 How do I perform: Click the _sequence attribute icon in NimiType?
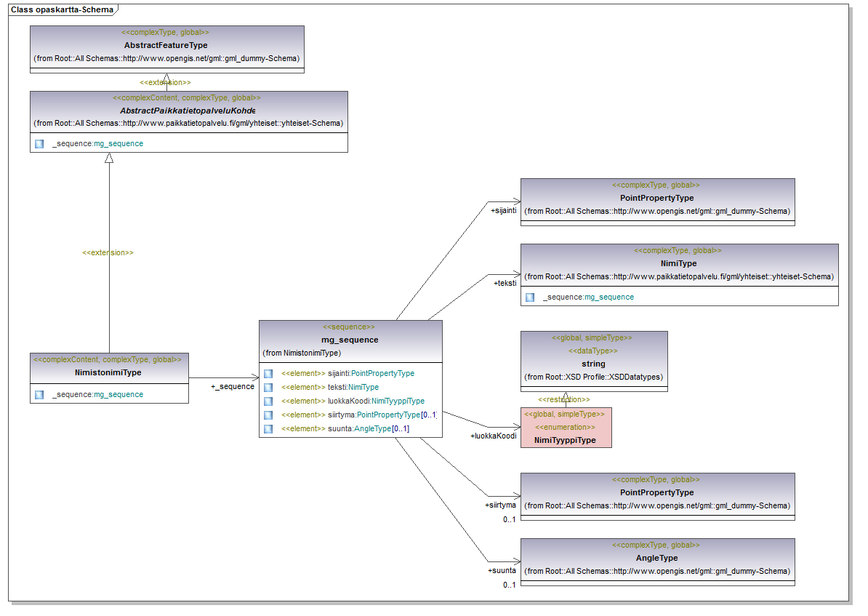[530, 297]
